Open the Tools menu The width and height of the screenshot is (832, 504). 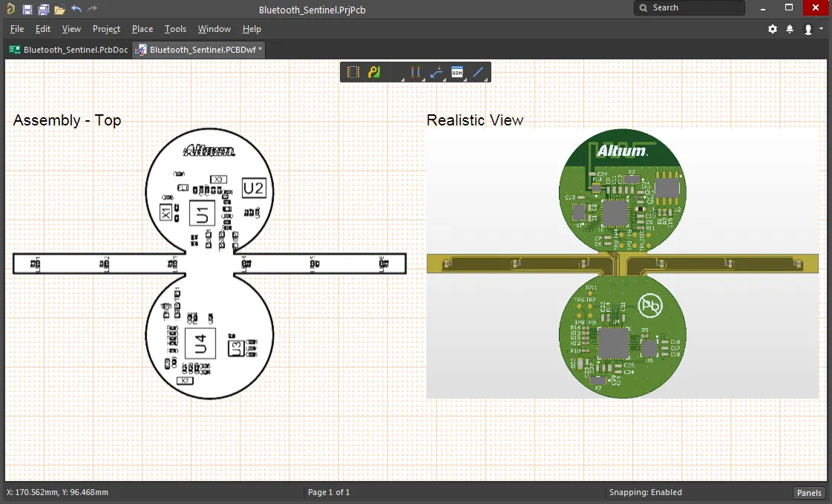click(175, 29)
